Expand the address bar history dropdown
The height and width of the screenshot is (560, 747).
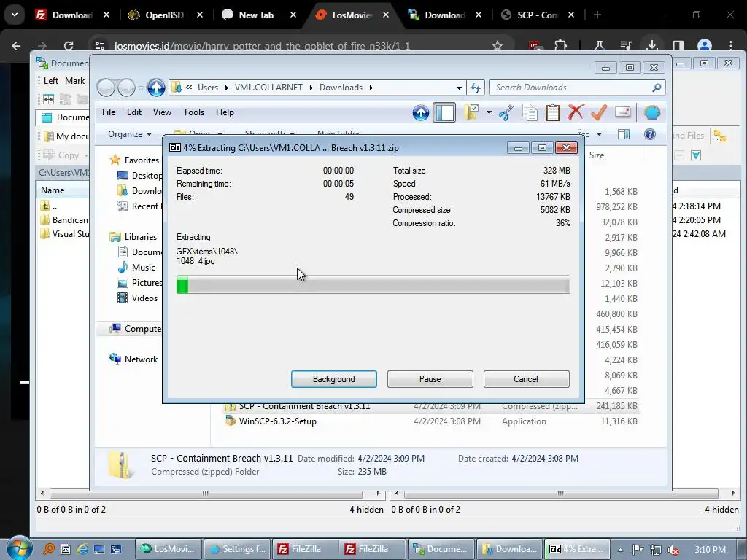459,87
